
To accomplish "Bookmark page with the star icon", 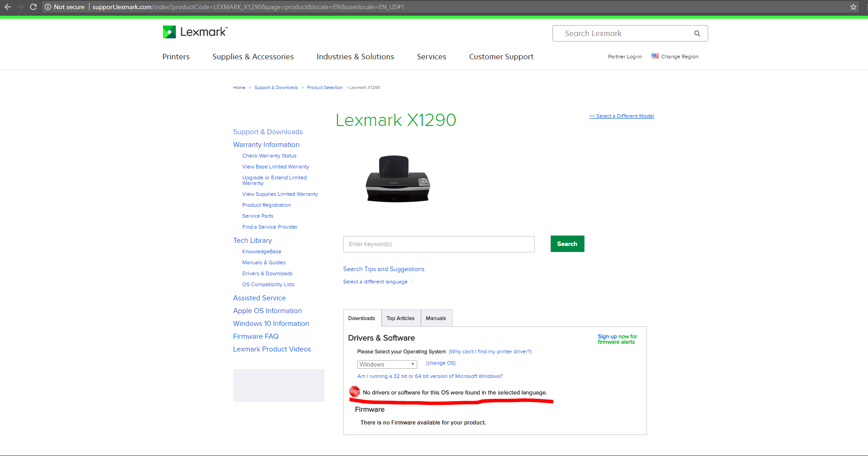I will (x=853, y=7).
